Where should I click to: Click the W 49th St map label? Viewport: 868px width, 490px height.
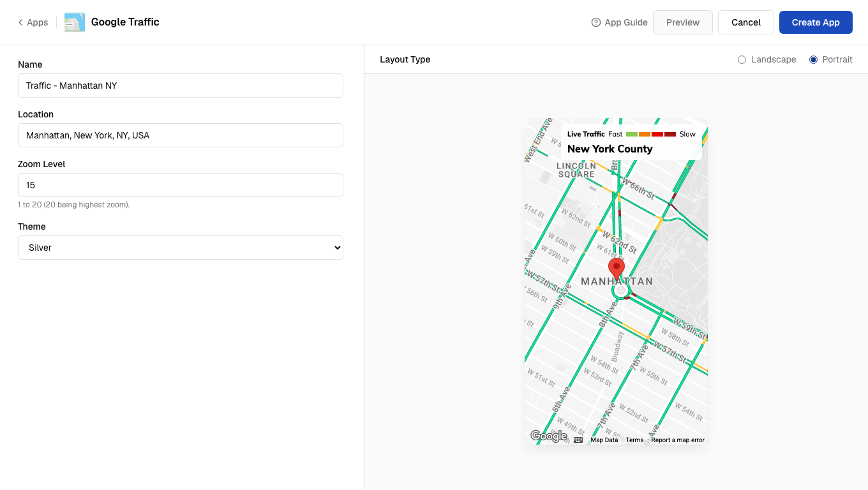pos(571,425)
